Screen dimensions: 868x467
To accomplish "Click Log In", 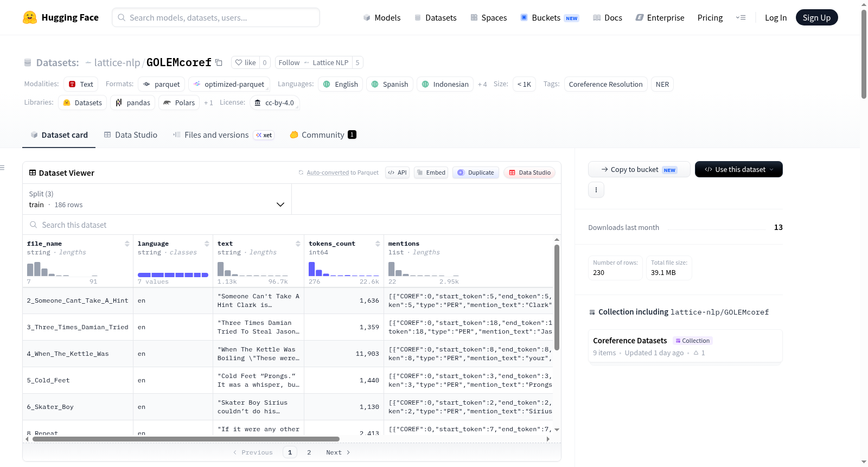I will coord(776,17).
